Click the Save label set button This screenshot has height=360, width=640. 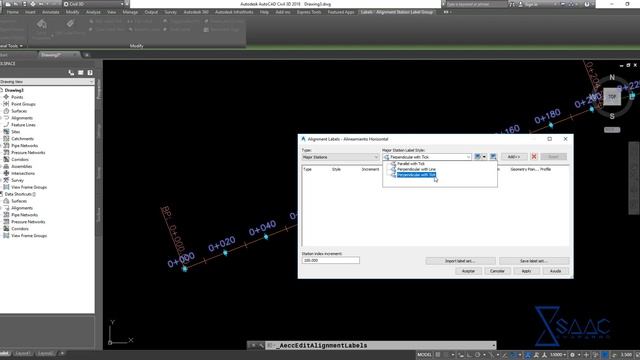click(x=533, y=261)
